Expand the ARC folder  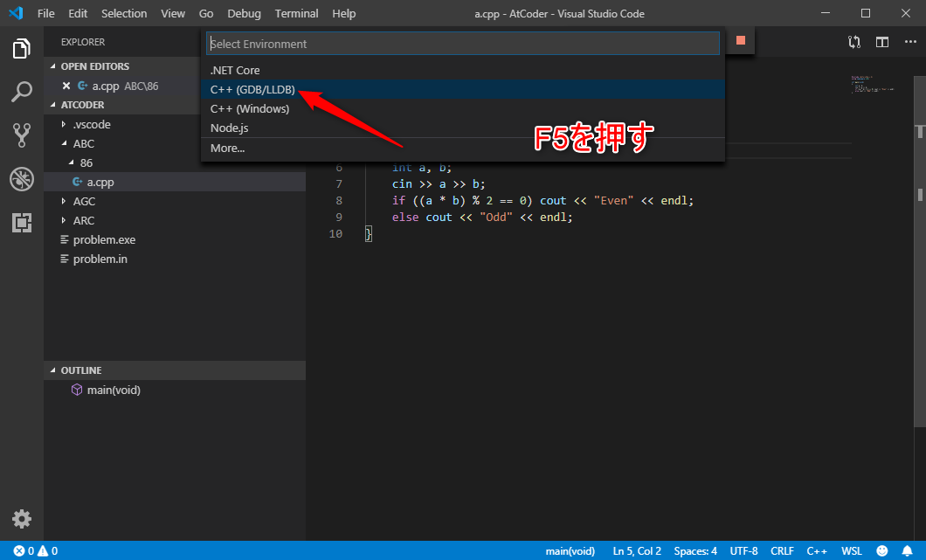click(64, 221)
